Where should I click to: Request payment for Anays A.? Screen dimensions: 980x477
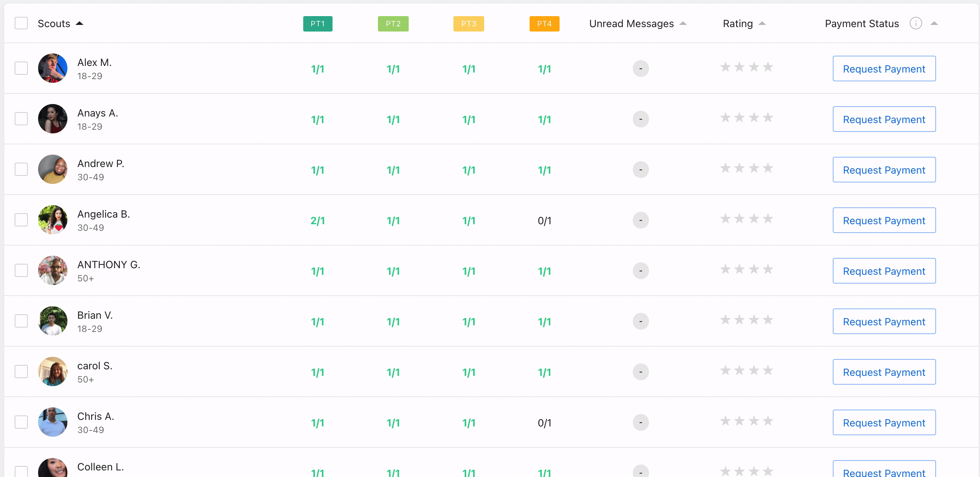coord(884,119)
